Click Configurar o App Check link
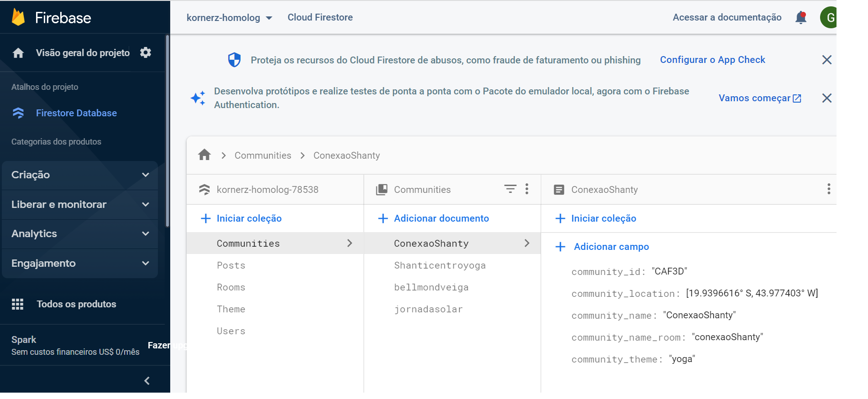 pos(712,60)
